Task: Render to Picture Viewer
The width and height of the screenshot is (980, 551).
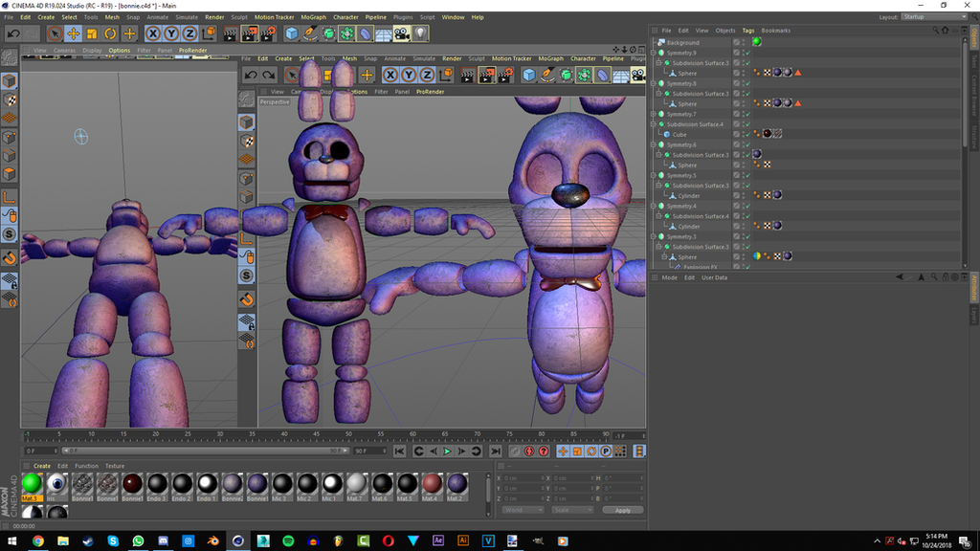Action: click(x=249, y=33)
